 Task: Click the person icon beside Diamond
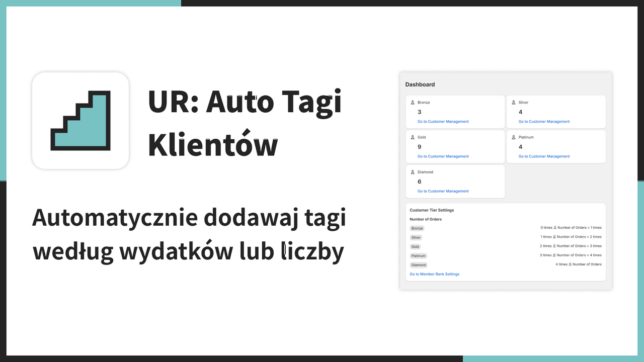click(413, 172)
